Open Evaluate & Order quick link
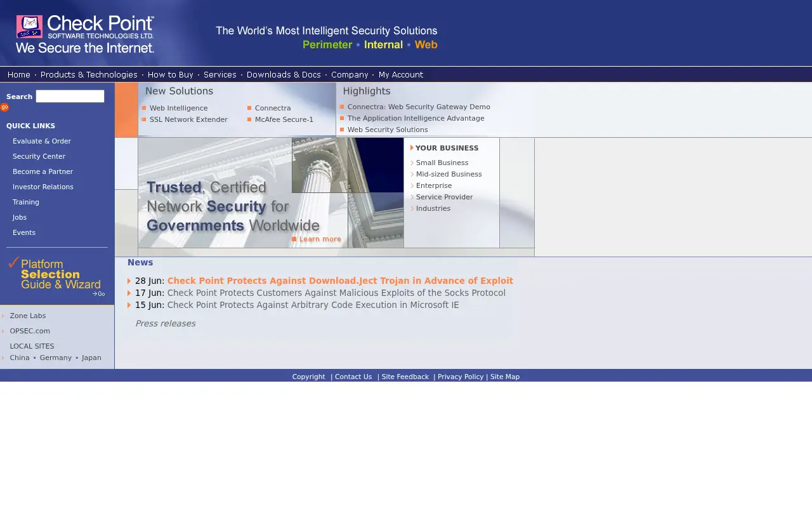The width and height of the screenshot is (812, 508). point(42,141)
